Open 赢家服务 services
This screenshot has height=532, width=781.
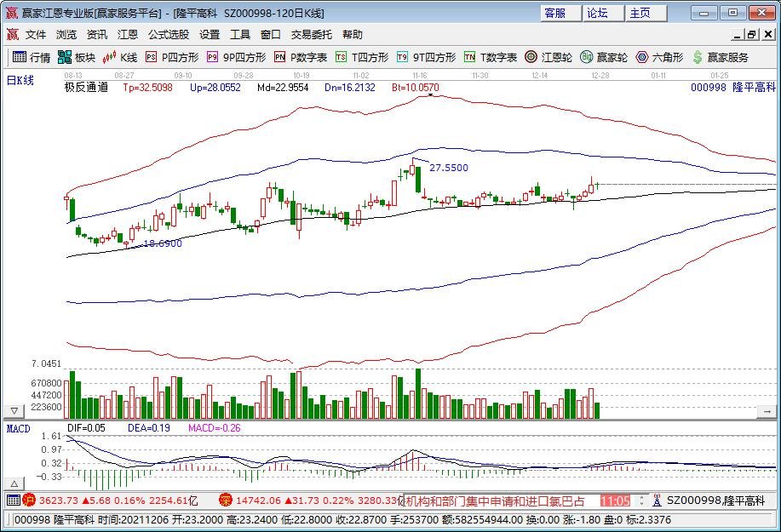coord(721,57)
